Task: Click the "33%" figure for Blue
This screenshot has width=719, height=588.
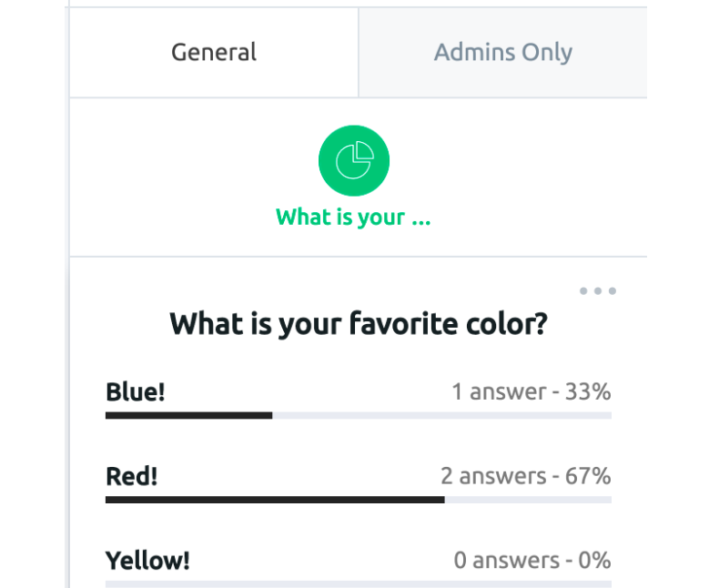Action: (x=588, y=391)
